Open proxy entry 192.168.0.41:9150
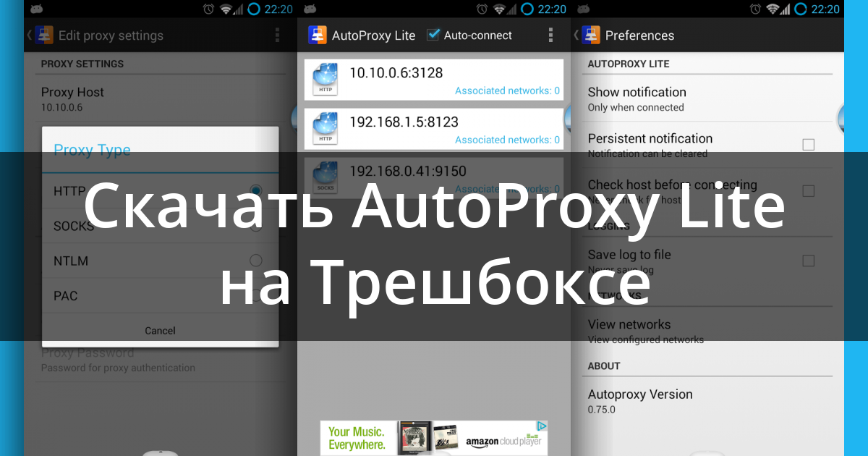 tap(434, 178)
